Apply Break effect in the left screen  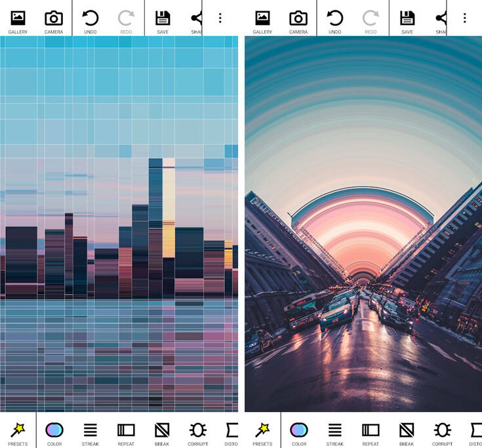pos(162,433)
